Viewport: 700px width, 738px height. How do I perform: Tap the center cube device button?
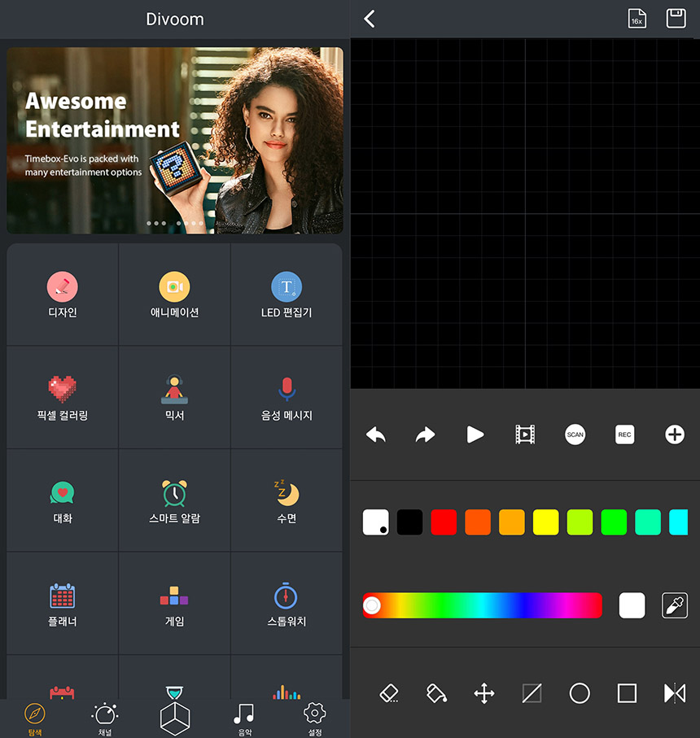175,718
